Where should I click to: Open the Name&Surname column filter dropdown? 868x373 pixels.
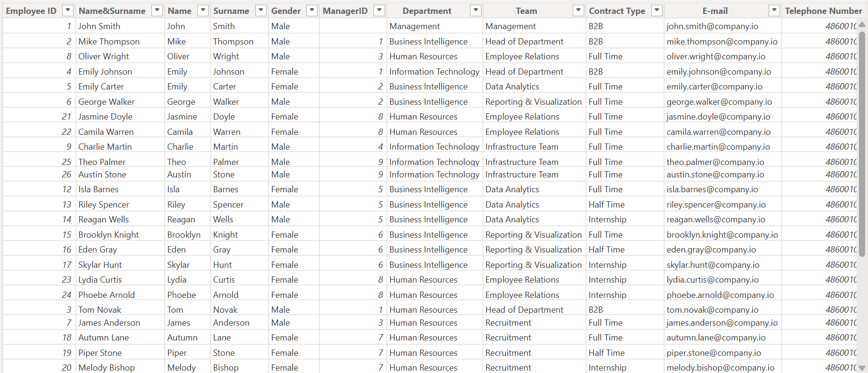[157, 11]
